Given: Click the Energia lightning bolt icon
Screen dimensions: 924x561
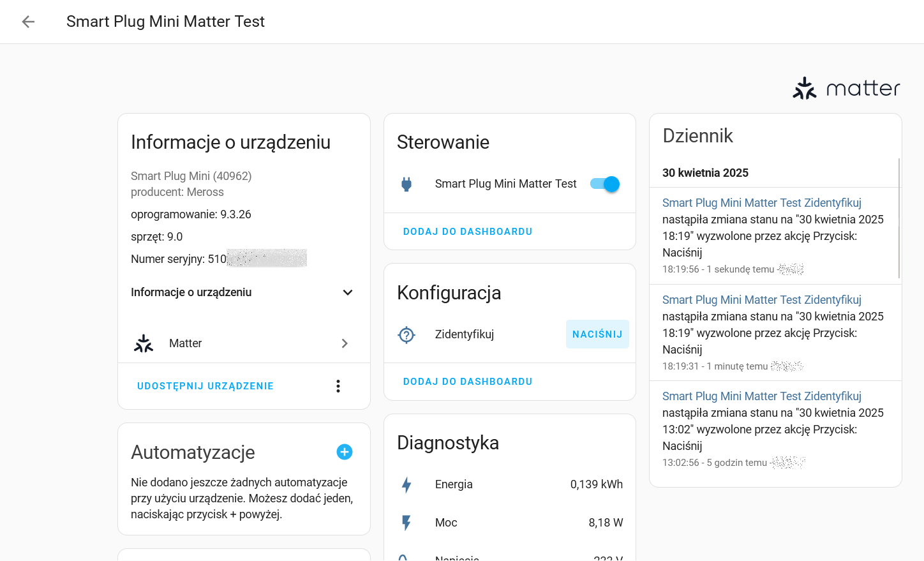Looking at the screenshot, I should [406, 484].
